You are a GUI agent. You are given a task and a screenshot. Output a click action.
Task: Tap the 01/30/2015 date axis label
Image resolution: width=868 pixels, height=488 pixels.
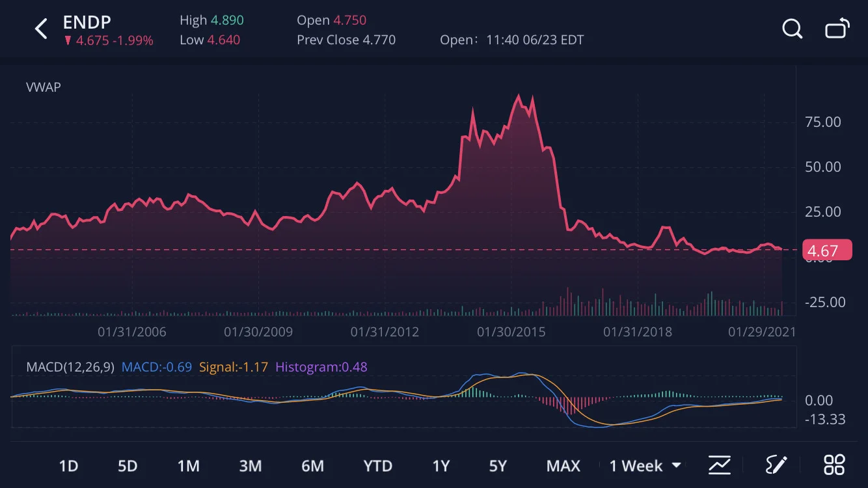[x=511, y=332]
